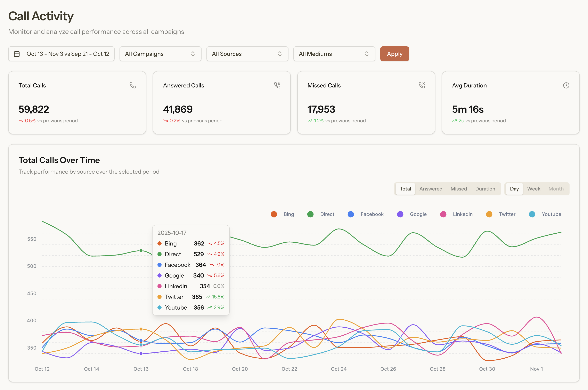
Task: Expand the All Sources dropdown
Action: pos(247,54)
